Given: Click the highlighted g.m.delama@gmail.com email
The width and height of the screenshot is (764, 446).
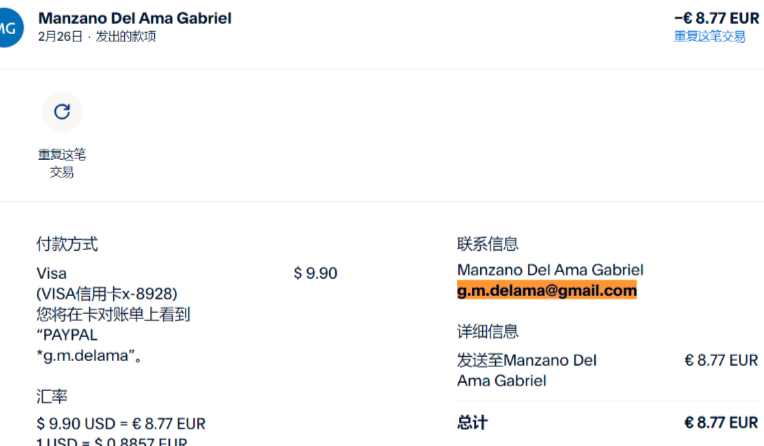Looking at the screenshot, I should click(546, 291).
